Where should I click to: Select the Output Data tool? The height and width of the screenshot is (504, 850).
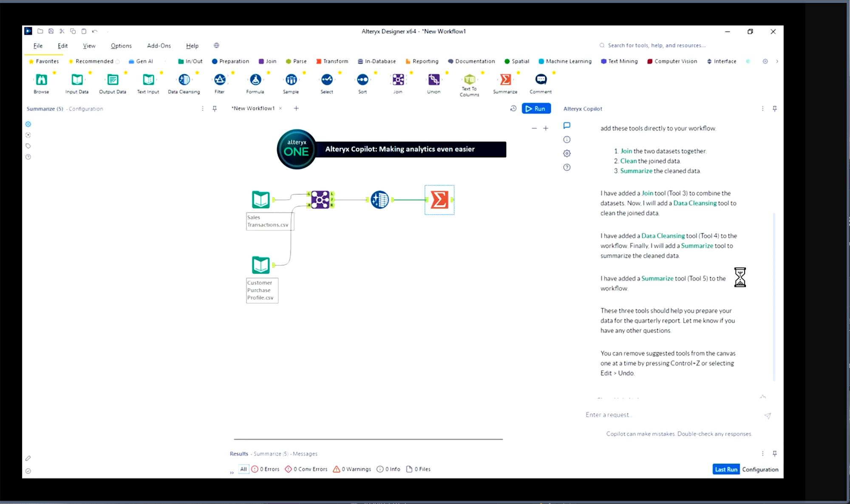(113, 79)
